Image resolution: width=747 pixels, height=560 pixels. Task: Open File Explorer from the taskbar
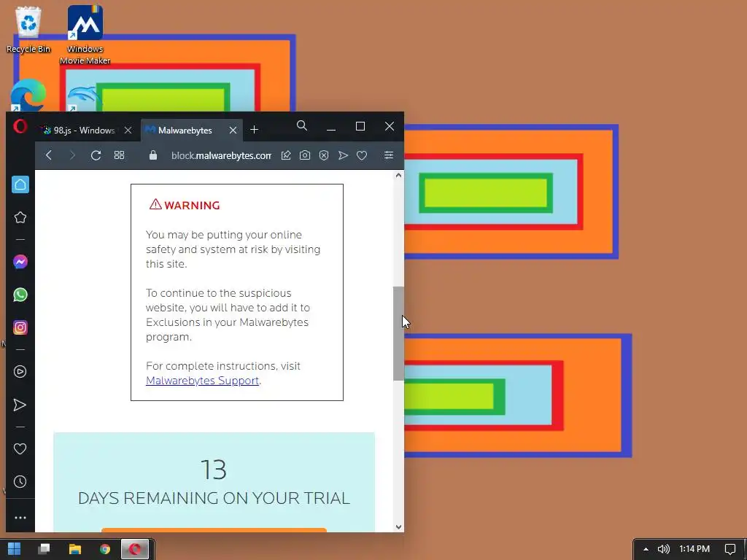(x=75, y=549)
